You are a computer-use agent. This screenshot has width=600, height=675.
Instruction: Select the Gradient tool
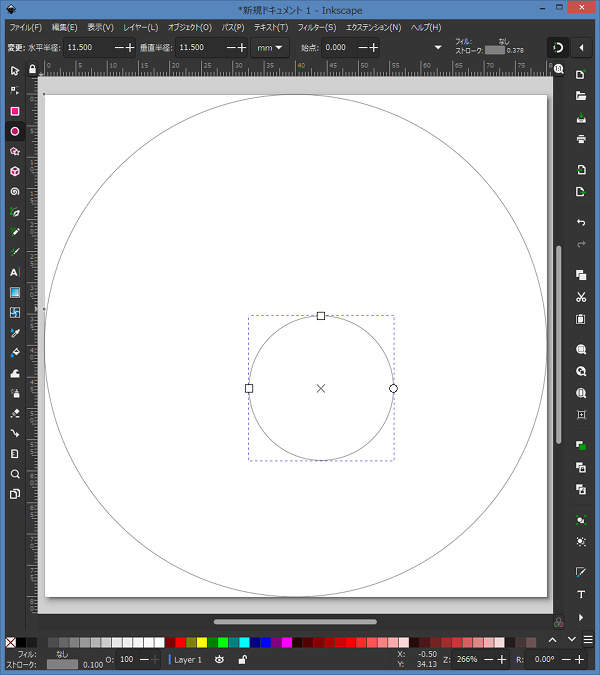pos(15,293)
